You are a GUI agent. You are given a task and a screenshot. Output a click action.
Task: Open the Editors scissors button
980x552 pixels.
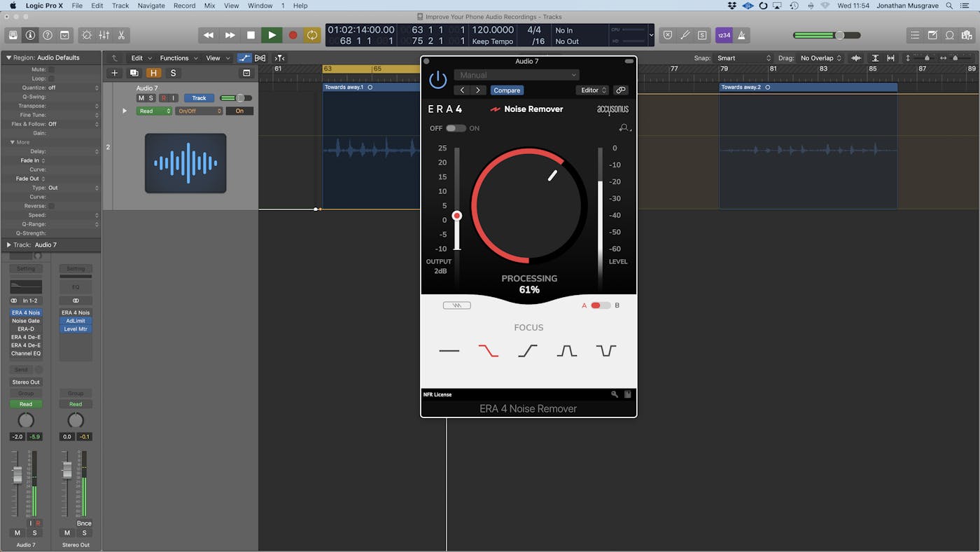[x=121, y=35]
